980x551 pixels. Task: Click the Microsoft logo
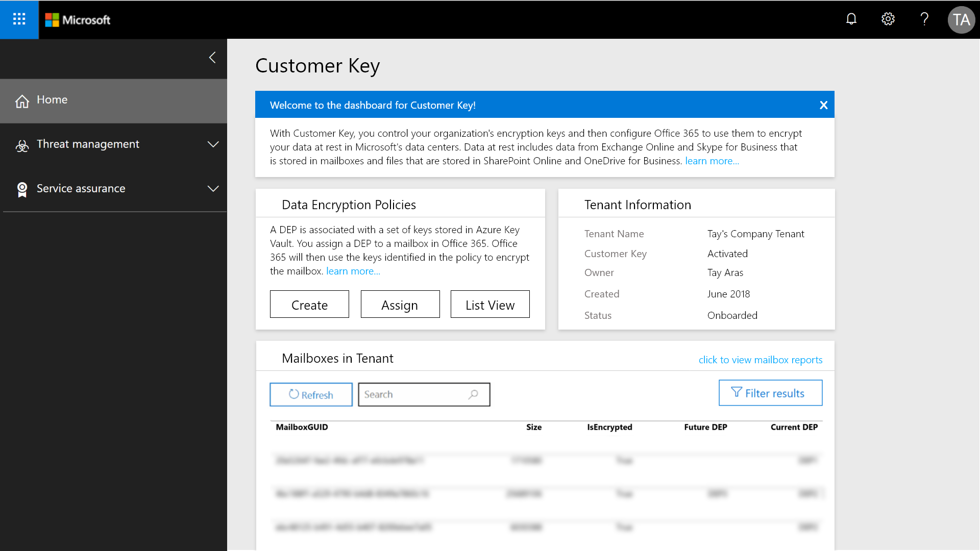coord(78,20)
